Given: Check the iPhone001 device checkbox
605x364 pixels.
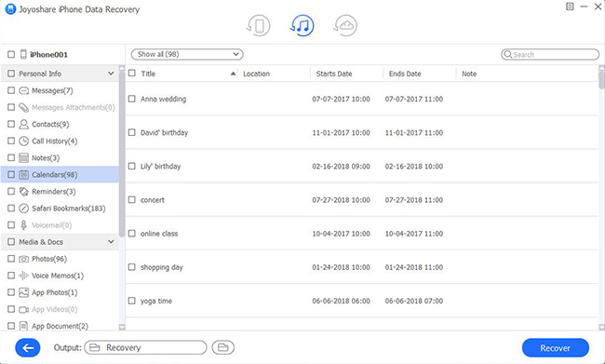Looking at the screenshot, I should (11, 54).
